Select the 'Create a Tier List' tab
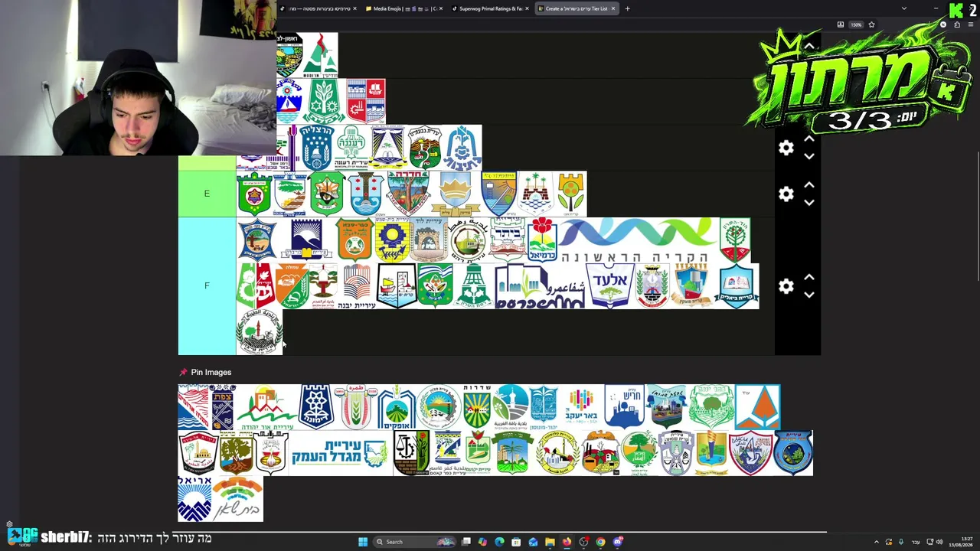Screen dimensions: 980x551 point(576,8)
